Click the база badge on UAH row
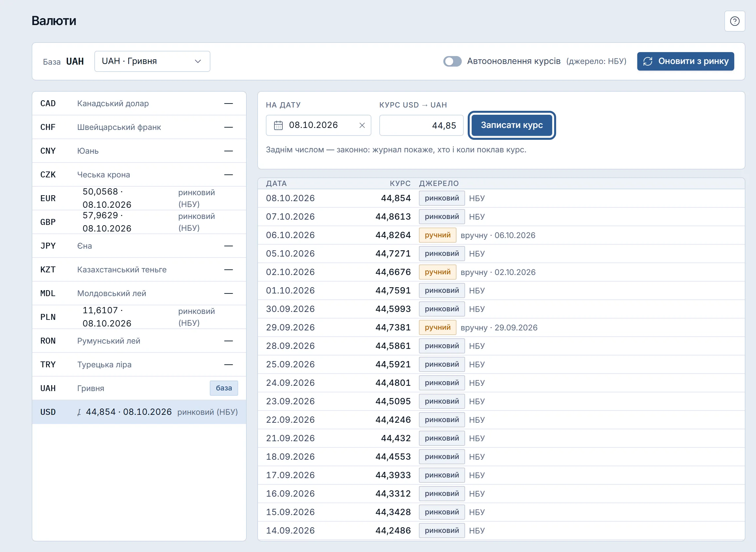This screenshot has height=552, width=756. click(x=224, y=388)
